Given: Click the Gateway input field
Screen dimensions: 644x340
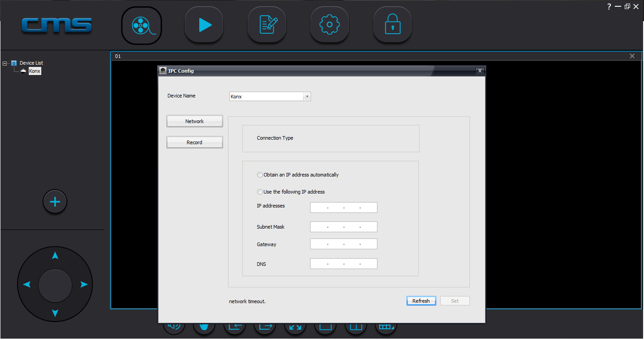Looking at the screenshot, I should tap(344, 244).
